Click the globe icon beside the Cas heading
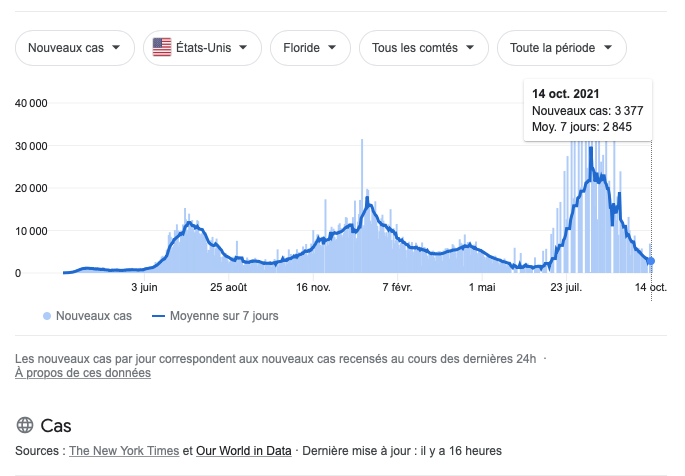 25,425
